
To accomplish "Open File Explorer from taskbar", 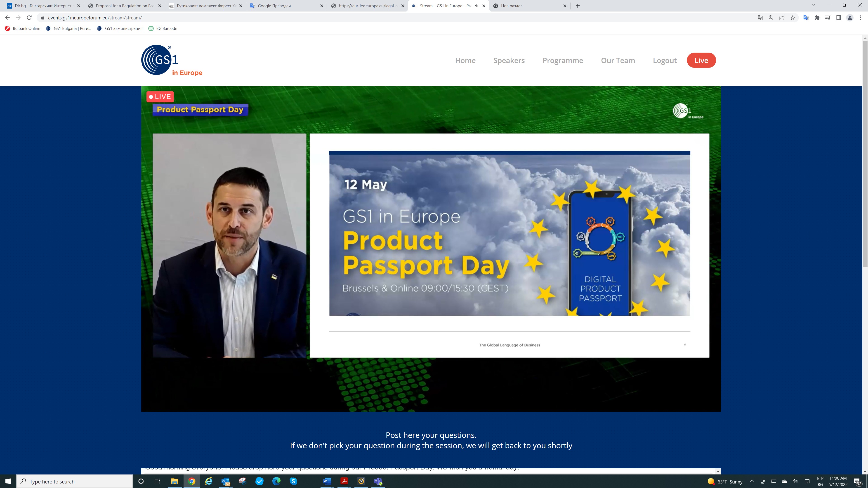I will (x=175, y=481).
